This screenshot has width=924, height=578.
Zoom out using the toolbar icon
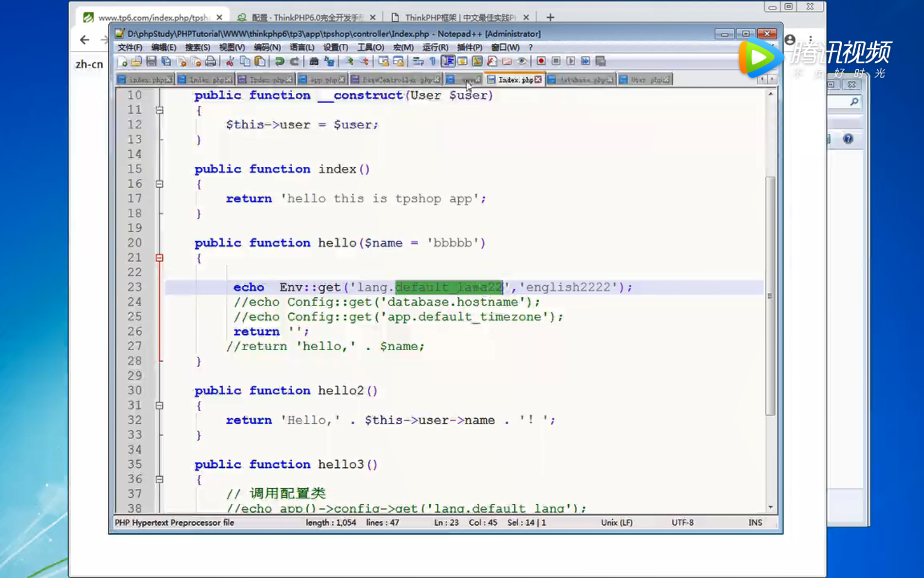364,61
